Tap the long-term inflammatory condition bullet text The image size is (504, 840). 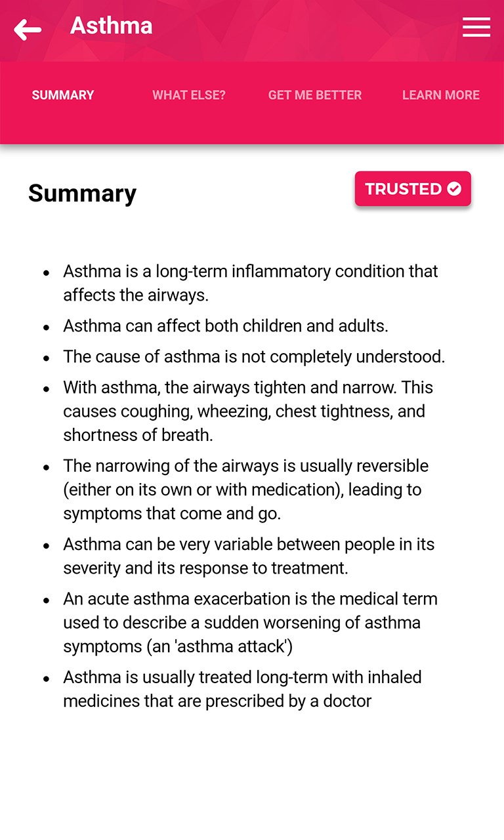tap(250, 283)
